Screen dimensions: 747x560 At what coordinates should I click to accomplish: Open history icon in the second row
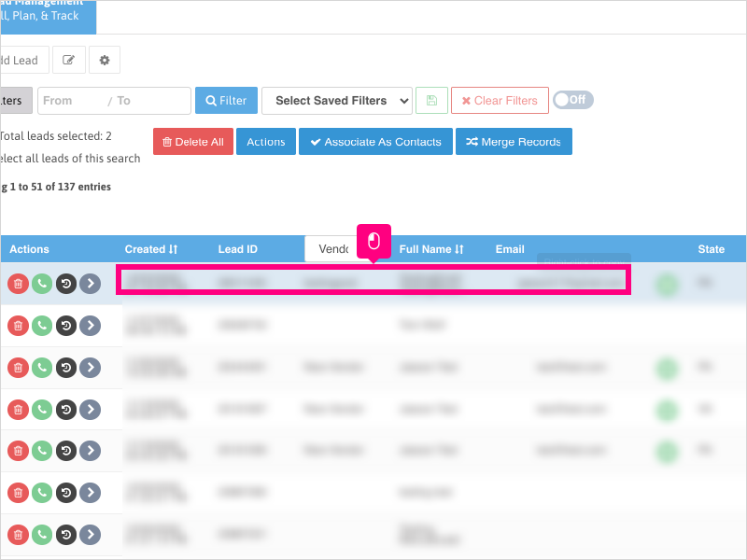[66, 326]
